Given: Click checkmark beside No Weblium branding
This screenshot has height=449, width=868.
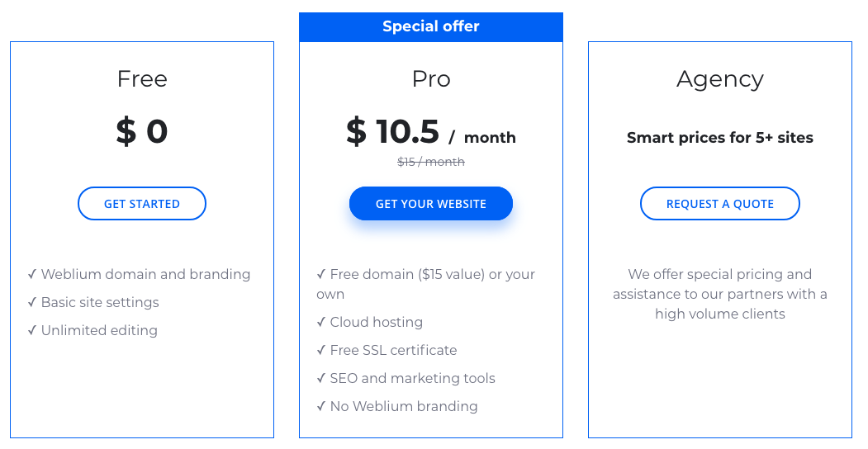Looking at the screenshot, I should pos(321,407).
